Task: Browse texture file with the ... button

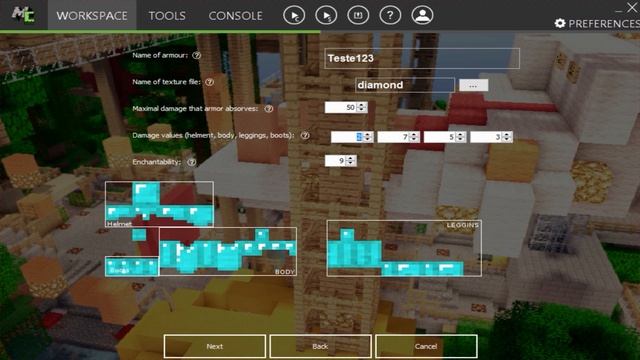Action: point(473,85)
